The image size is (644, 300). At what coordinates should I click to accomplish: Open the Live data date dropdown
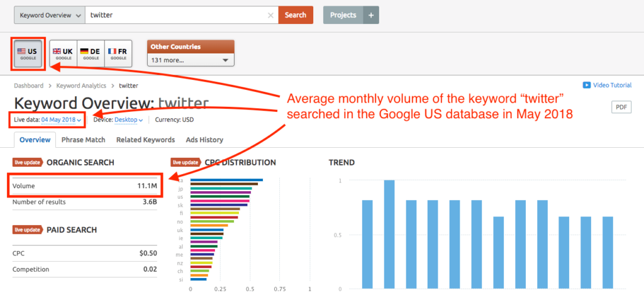pos(61,119)
